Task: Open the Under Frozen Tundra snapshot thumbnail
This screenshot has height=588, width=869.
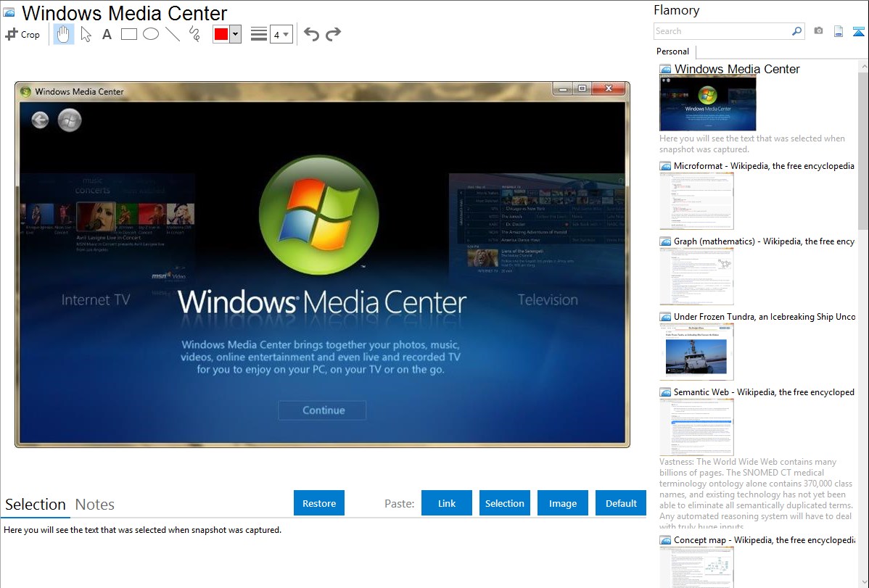Action: [x=696, y=352]
